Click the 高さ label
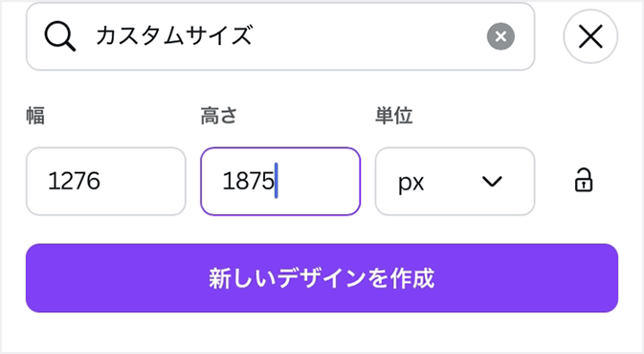This screenshot has height=354, width=644. [x=218, y=116]
